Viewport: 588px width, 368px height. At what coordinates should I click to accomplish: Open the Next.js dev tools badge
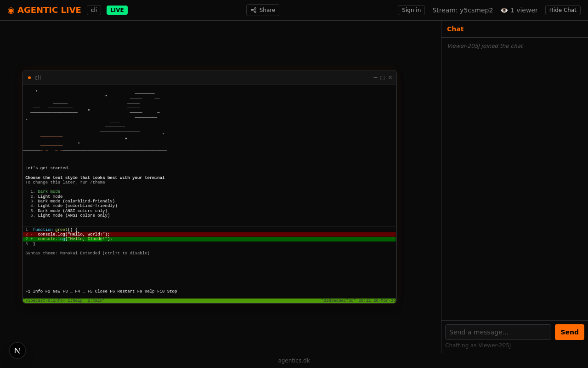pos(17,351)
